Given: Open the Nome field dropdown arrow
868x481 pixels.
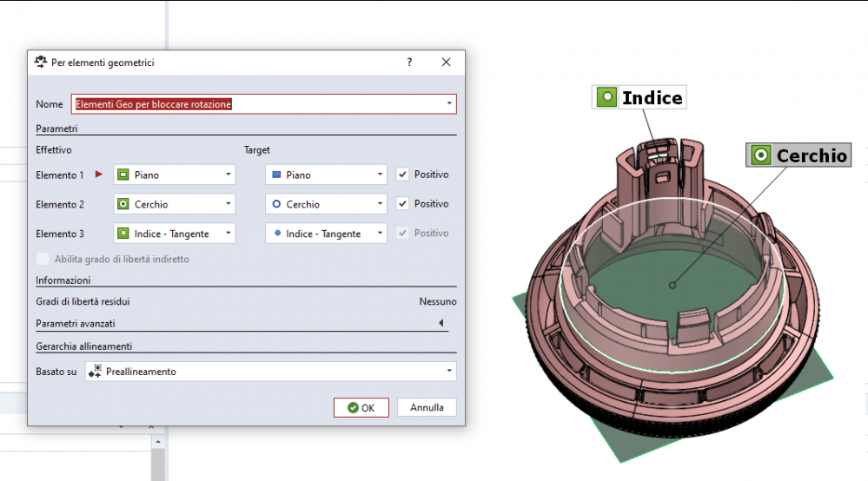Looking at the screenshot, I should click(449, 104).
